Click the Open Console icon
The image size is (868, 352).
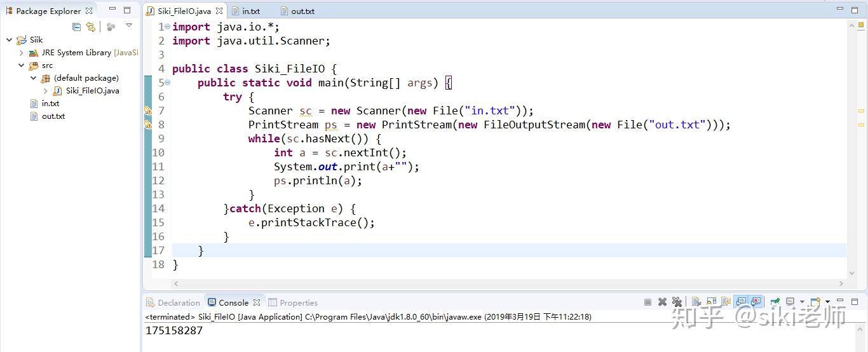[815, 302]
